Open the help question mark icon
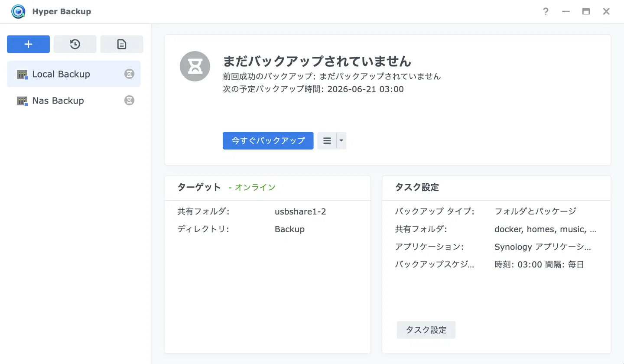Image resolution: width=624 pixels, height=364 pixels. [546, 12]
